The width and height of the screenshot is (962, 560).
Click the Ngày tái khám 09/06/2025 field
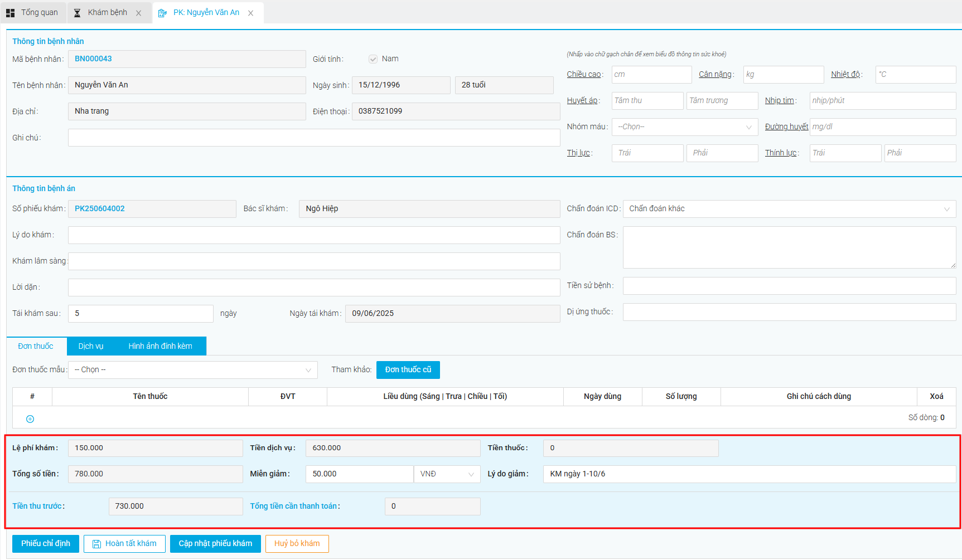click(x=452, y=314)
